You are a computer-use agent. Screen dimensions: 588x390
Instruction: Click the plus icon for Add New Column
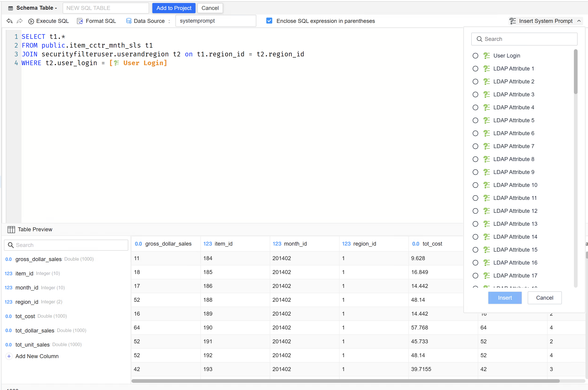tap(9, 356)
